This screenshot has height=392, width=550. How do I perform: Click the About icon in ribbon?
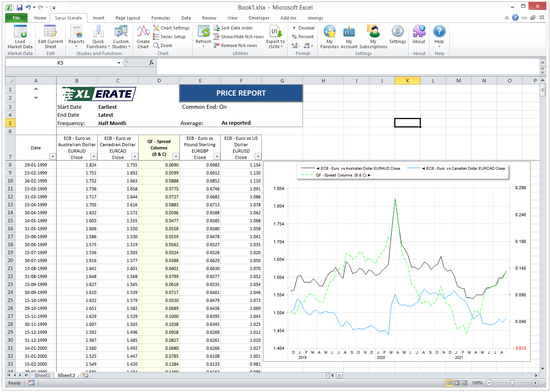coord(419,32)
